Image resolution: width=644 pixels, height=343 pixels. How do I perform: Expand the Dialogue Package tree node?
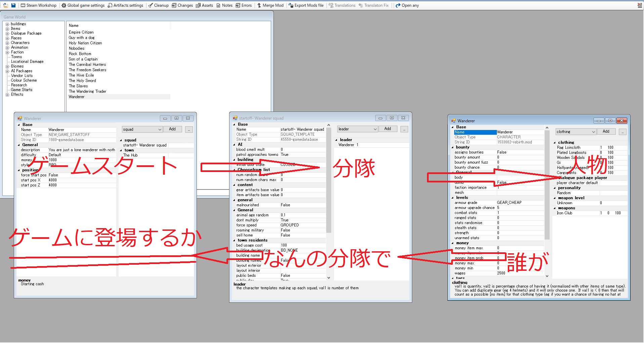pos(7,34)
